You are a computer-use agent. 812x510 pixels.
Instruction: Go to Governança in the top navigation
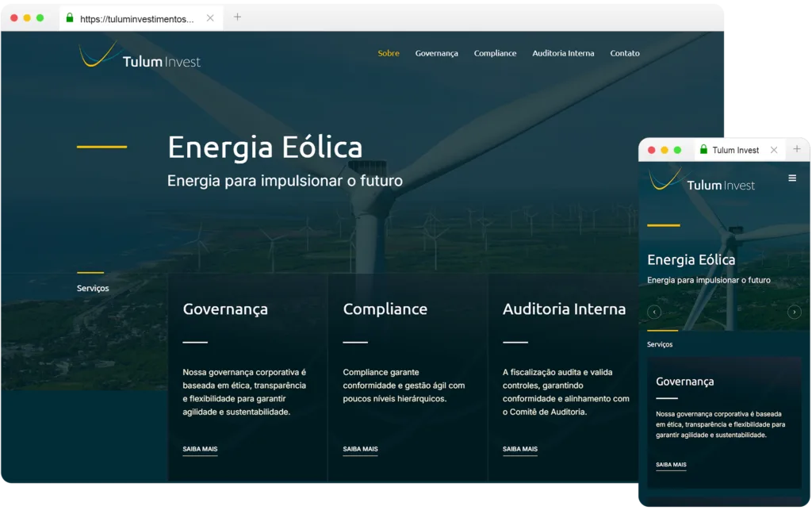tap(437, 53)
